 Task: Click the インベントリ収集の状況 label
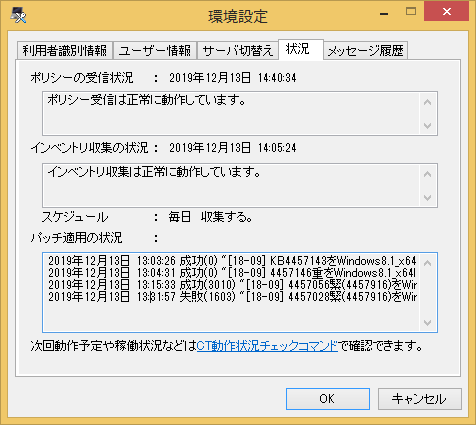89,148
